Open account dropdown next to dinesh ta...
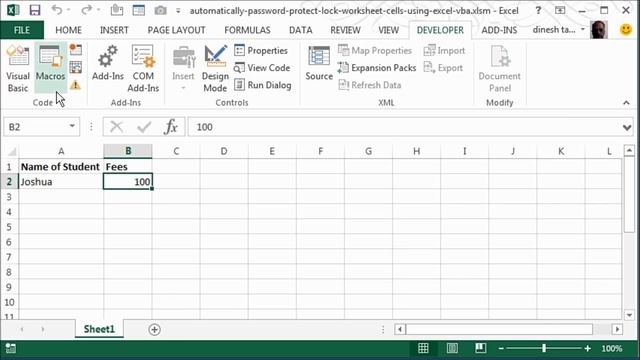The height and width of the screenshot is (360, 640). pos(582,29)
